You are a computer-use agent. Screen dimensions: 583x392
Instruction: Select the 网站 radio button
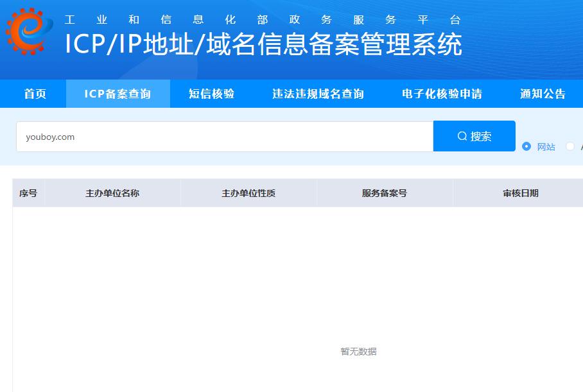[x=526, y=146]
